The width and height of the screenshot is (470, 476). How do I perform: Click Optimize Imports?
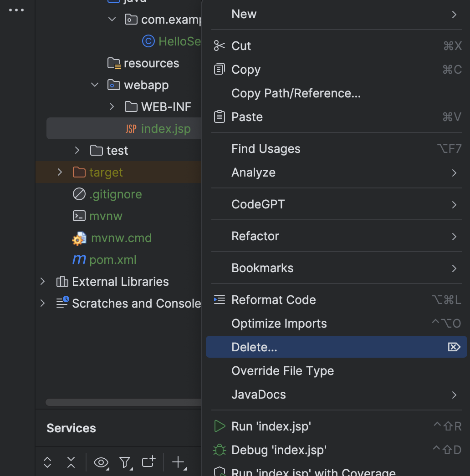coord(279,323)
